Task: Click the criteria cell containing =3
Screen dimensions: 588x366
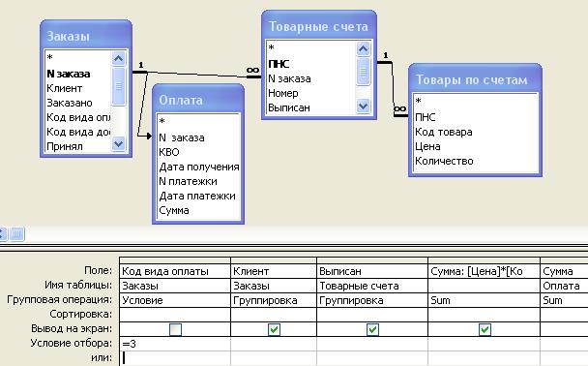Action: (175, 344)
